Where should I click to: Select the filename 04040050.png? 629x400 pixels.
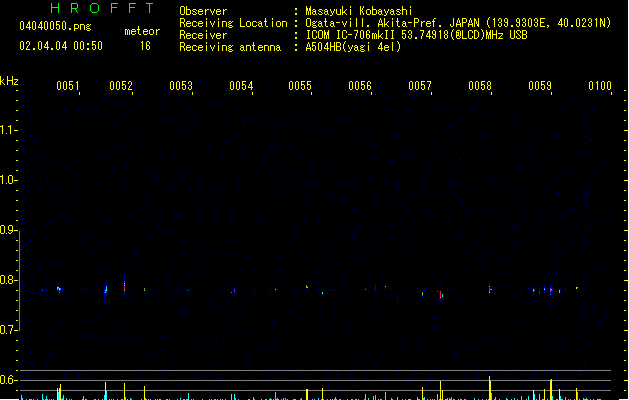(x=55, y=26)
